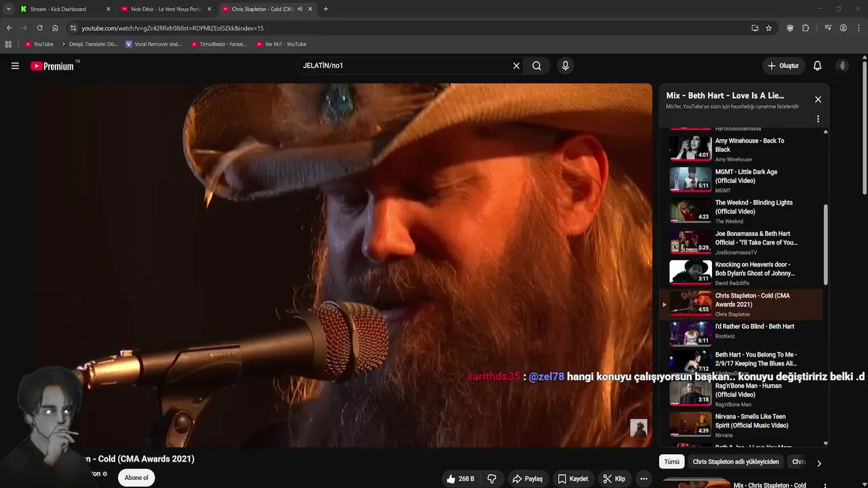Open the YouTube guide hamburger menu

tap(15, 66)
